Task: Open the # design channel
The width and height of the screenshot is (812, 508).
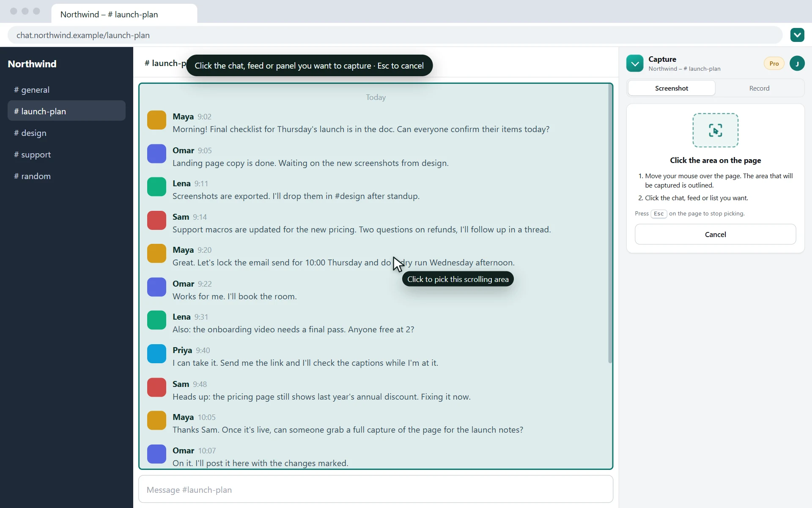Action: [66, 133]
